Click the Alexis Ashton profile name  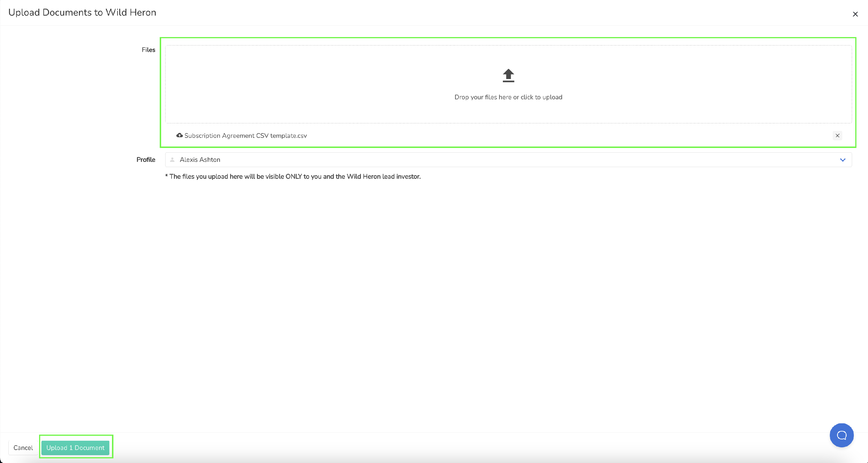point(200,160)
